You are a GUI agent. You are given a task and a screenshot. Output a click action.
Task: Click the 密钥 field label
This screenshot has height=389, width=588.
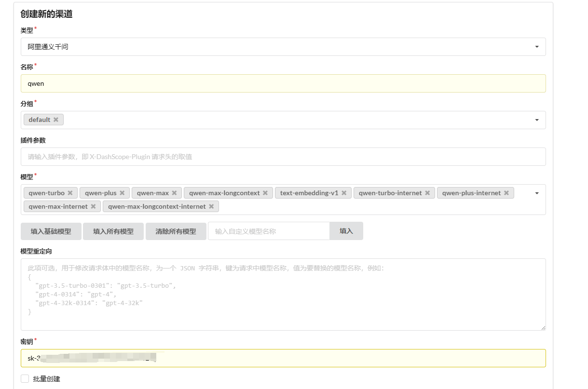tap(27, 342)
